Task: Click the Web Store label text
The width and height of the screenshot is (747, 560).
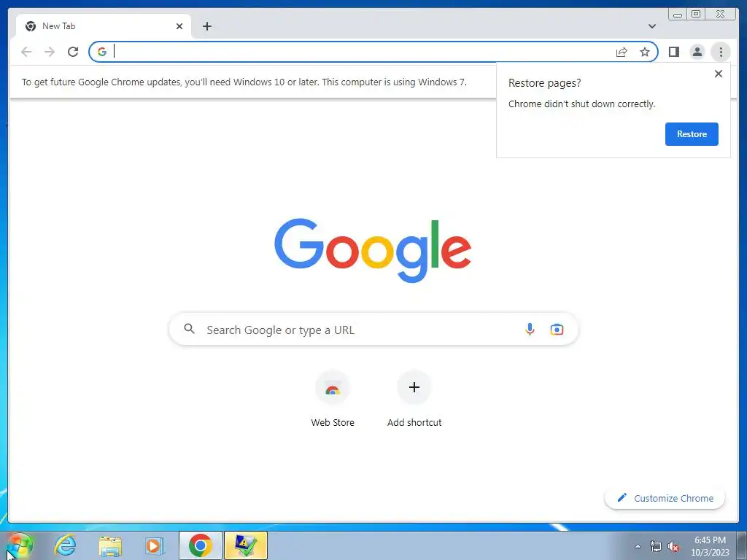Action: [333, 422]
